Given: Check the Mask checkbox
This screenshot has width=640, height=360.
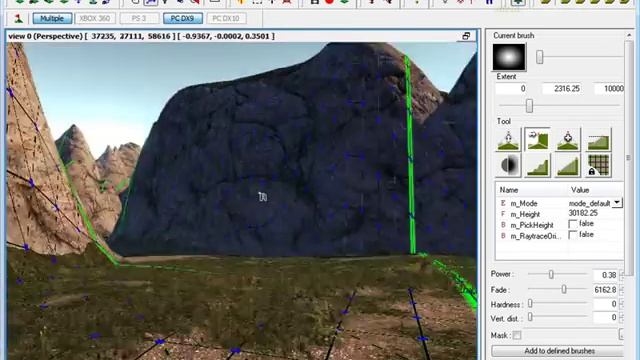Looking at the screenshot, I should [x=517, y=336].
